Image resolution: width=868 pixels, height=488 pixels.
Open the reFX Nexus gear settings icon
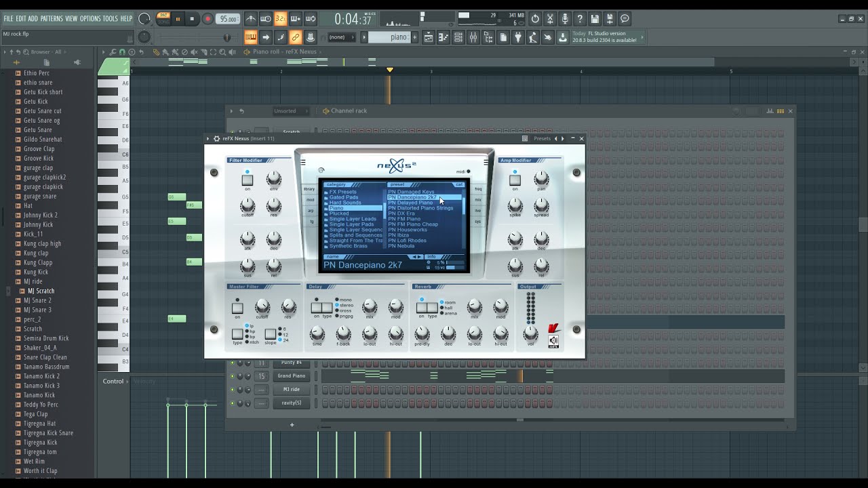click(x=216, y=138)
